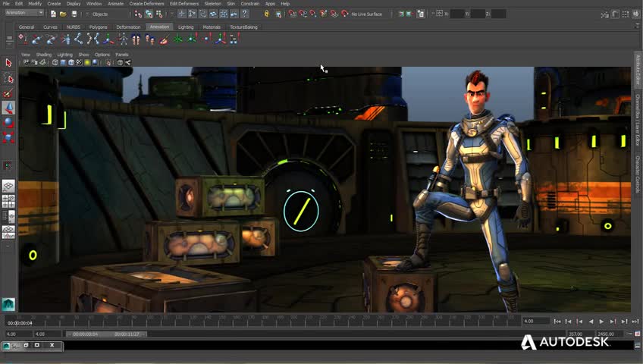This screenshot has height=364, width=643.
Task: Click the two heads blend shape shelf icon
Action: tap(150, 39)
